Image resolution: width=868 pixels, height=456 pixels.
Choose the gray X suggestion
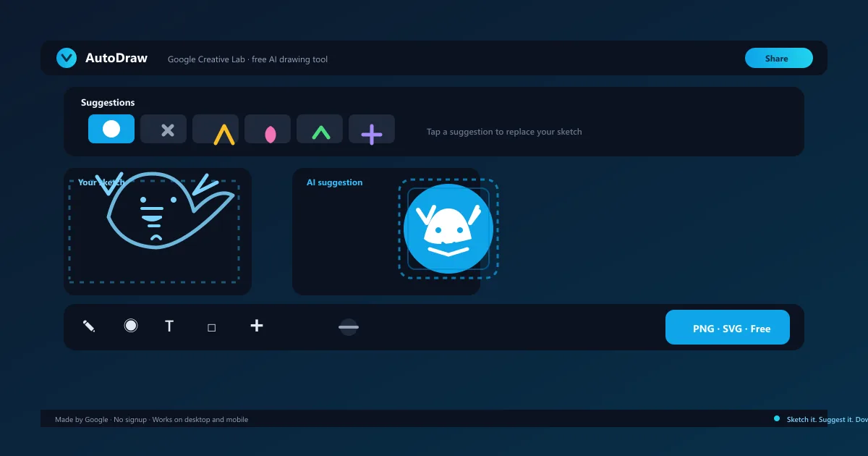[163, 129]
